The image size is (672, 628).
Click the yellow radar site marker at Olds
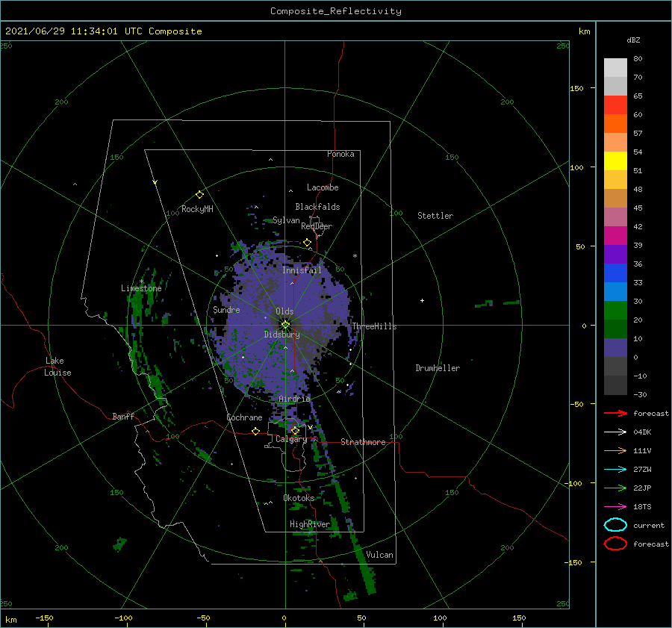tap(285, 325)
